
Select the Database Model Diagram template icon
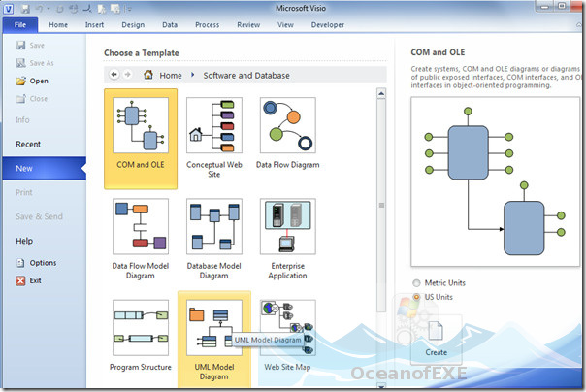point(214,226)
